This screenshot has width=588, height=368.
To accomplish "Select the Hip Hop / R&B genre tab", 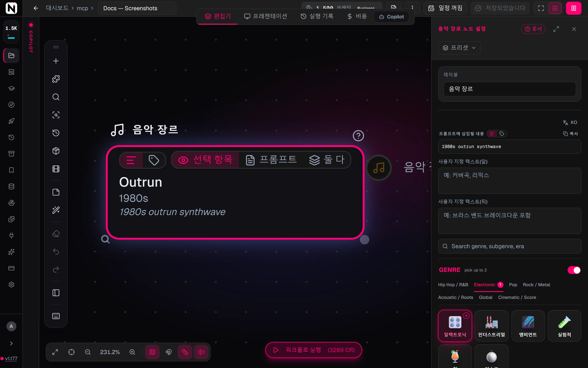I will click(x=453, y=285).
